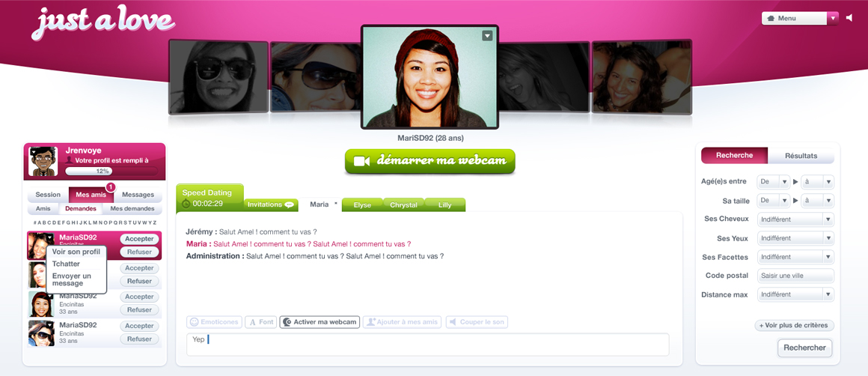Refuse the highlighted MariaSD92 request
868x376 pixels.
[x=139, y=252]
